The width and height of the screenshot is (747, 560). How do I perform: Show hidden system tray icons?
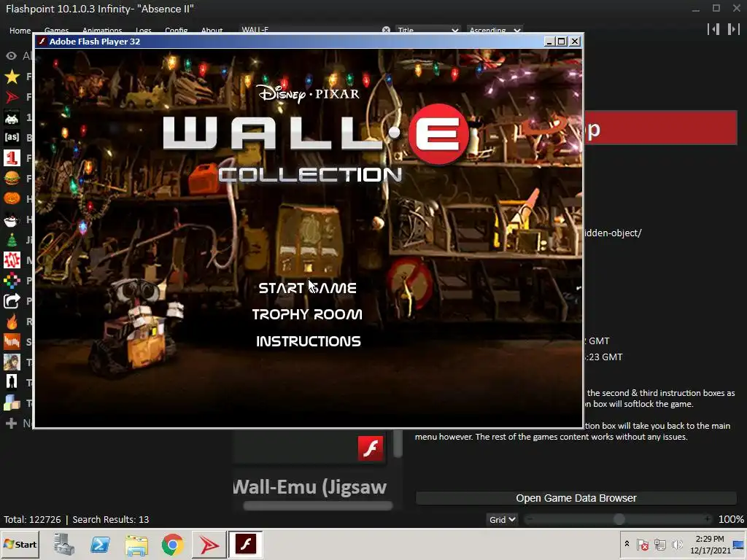pos(627,544)
